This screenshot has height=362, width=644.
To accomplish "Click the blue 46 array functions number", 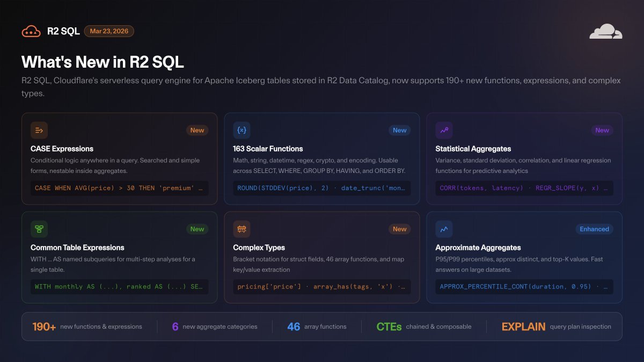I will (294, 327).
